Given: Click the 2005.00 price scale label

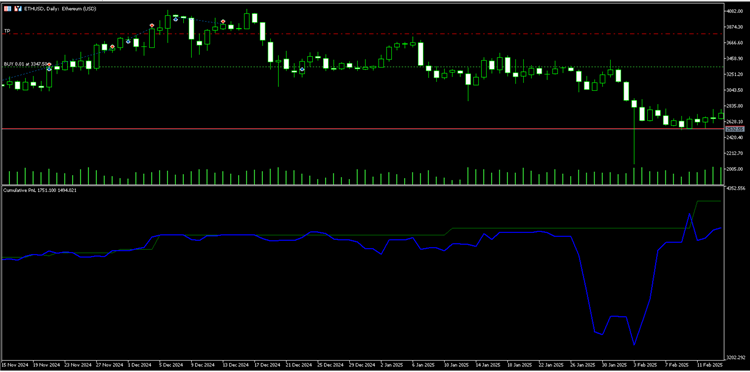Looking at the screenshot, I should [x=734, y=169].
